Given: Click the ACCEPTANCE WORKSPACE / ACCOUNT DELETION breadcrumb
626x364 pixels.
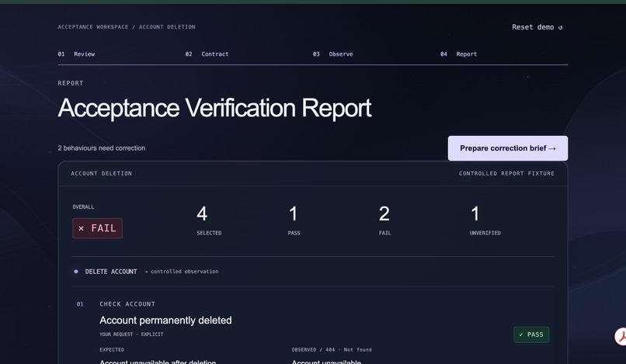Looking at the screenshot, I should pyautogui.click(x=127, y=26).
